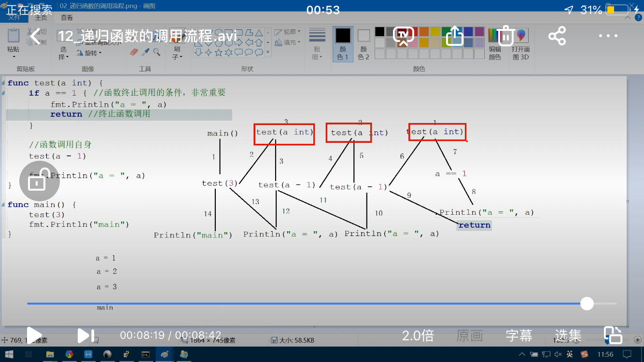Select the Color picker eyedropper tool

(145, 52)
